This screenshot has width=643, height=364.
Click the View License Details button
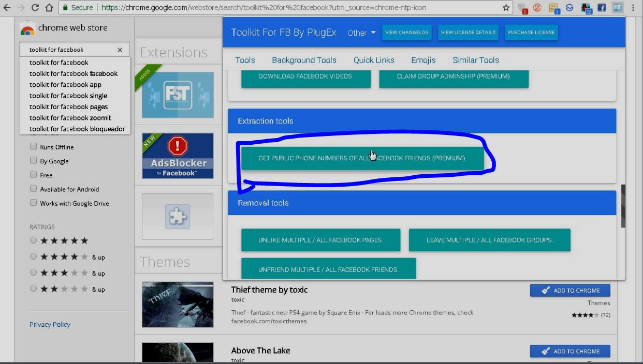coord(468,33)
